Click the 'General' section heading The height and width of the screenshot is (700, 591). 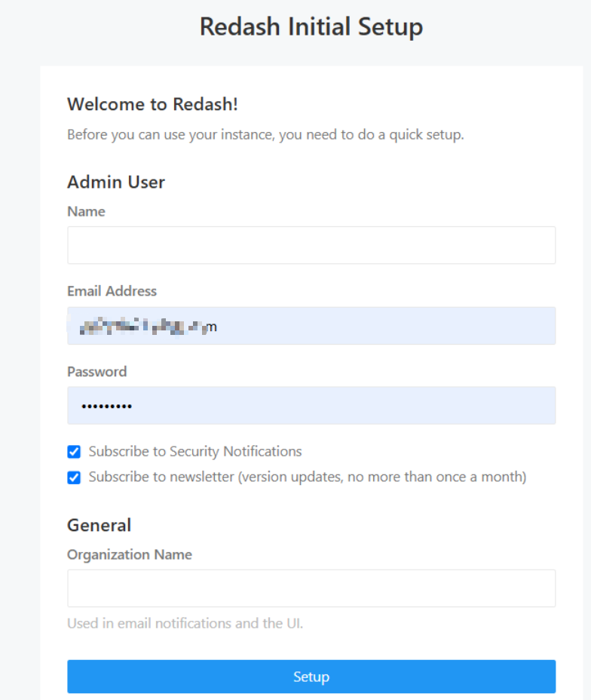[99, 525]
